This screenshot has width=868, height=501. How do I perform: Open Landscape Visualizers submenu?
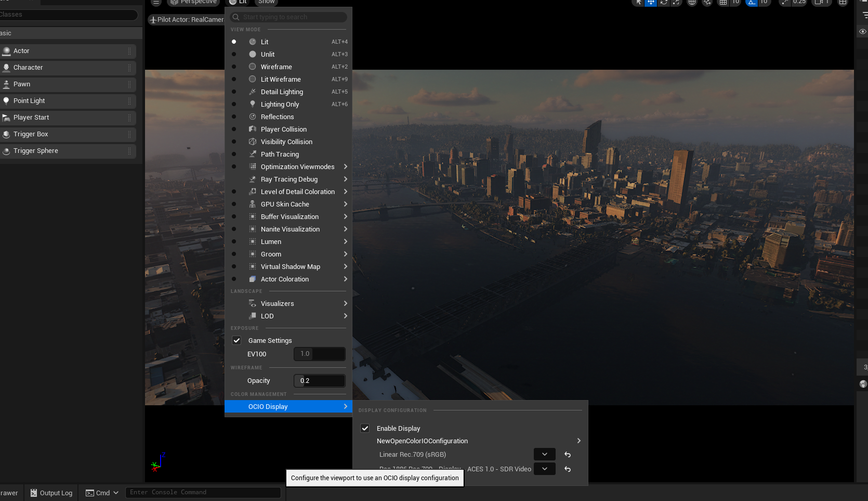tap(288, 303)
